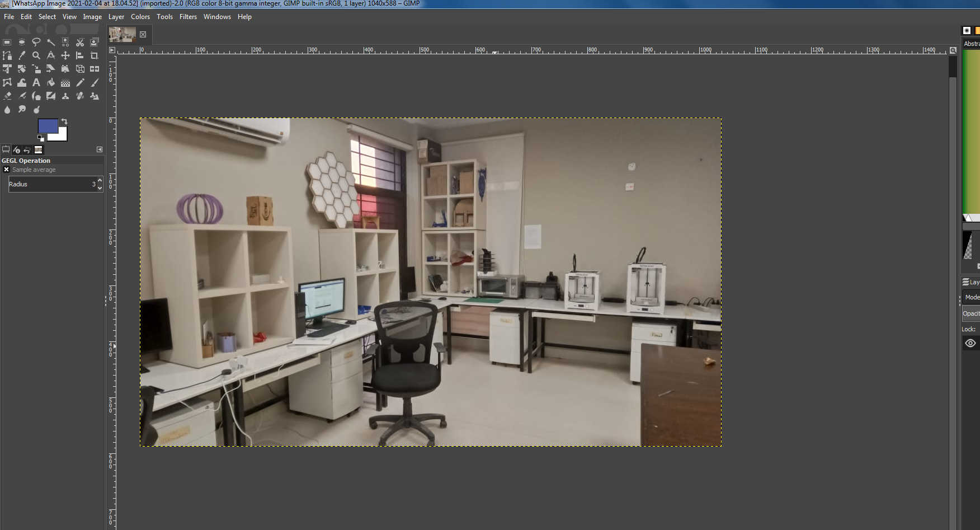Screen dimensions: 980x530
Task: Select the 3D Transform cube tool
Action: [x=80, y=69]
